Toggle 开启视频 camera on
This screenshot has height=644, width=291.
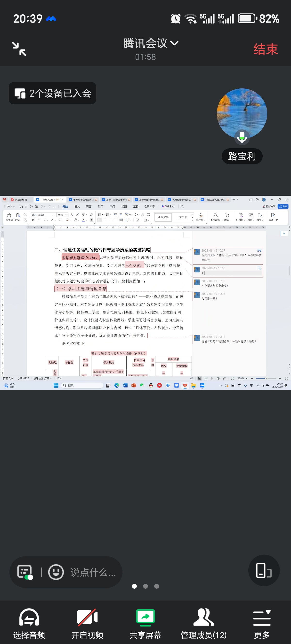coord(87,624)
